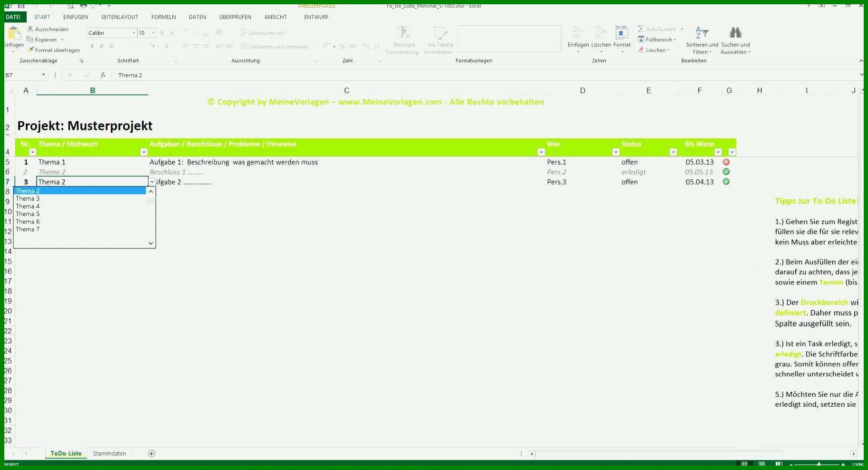Screen dimensions: 868x470
Task: Select Thema 6 in dropdown list
Action: tap(80, 221)
